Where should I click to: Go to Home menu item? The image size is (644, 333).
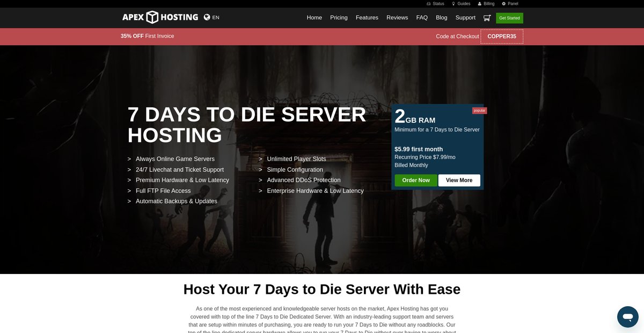(x=314, y=18)
